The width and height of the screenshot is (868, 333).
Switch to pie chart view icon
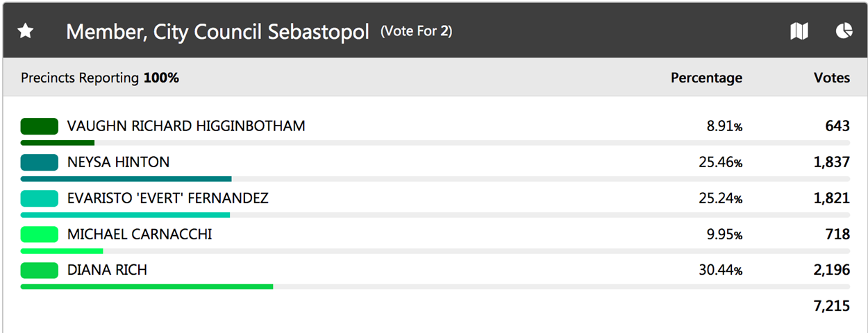coord(844,31)
